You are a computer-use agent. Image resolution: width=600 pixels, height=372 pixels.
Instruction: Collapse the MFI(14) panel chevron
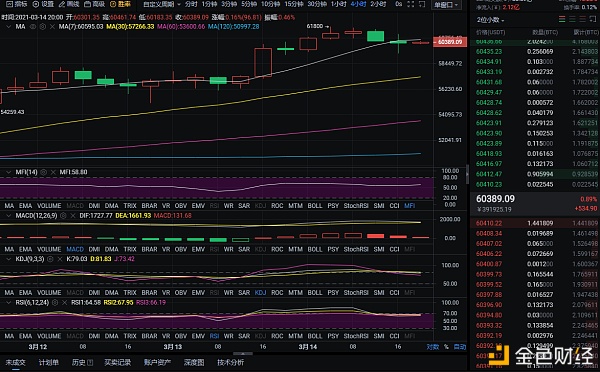coord(8,172)
